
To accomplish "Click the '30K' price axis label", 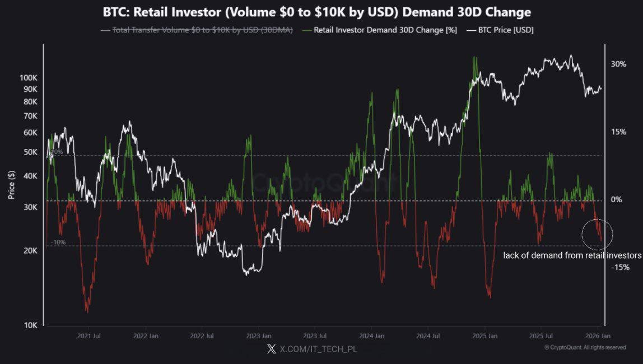I will 30,207.
